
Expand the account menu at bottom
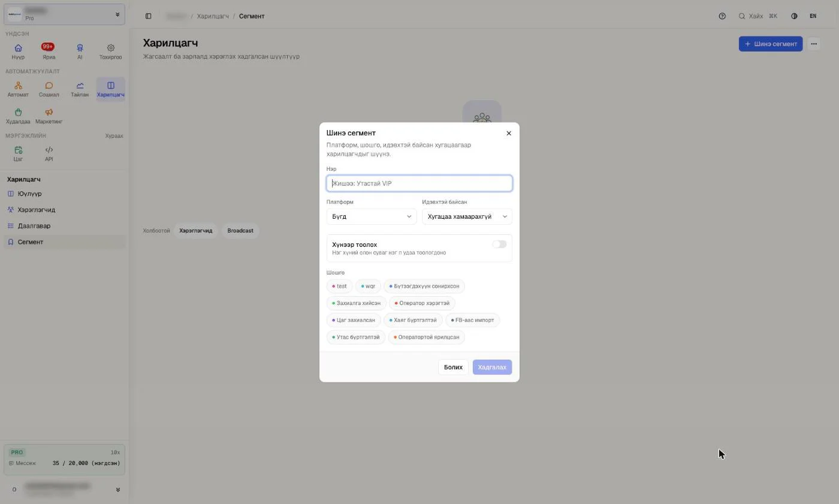[x=64, y=490]
